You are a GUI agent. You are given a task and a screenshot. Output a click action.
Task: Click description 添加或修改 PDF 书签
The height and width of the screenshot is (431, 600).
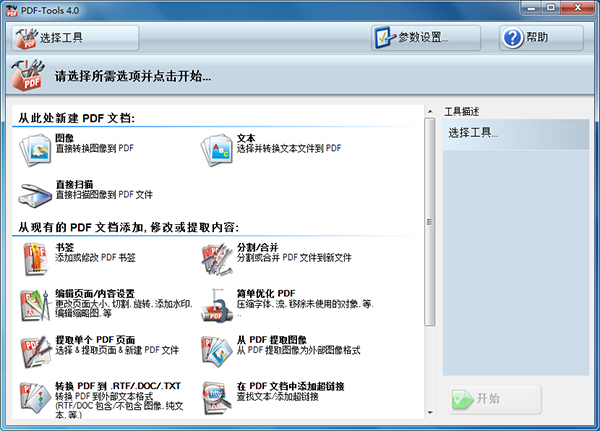[95, 258]
